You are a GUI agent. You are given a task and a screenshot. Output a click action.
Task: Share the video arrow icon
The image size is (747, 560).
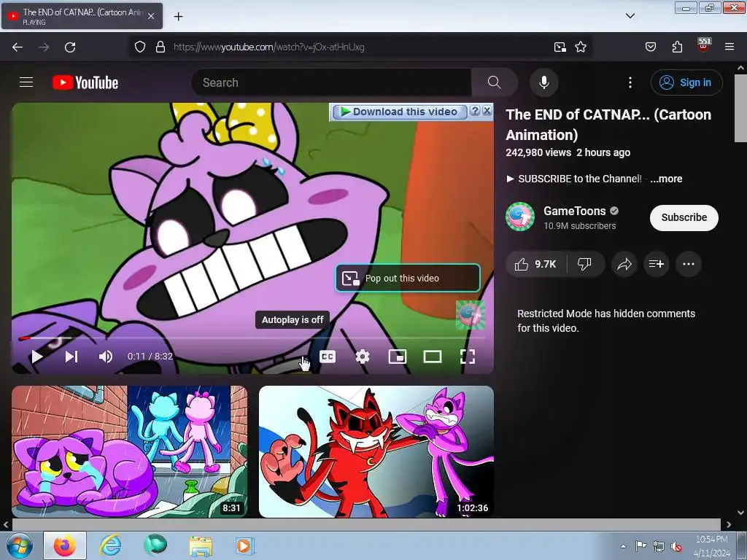coord(624,264)
